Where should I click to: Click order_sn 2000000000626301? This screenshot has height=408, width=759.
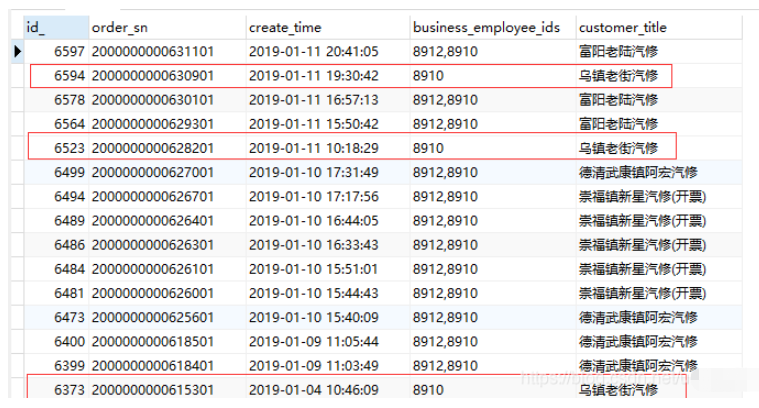pos(152,245)
